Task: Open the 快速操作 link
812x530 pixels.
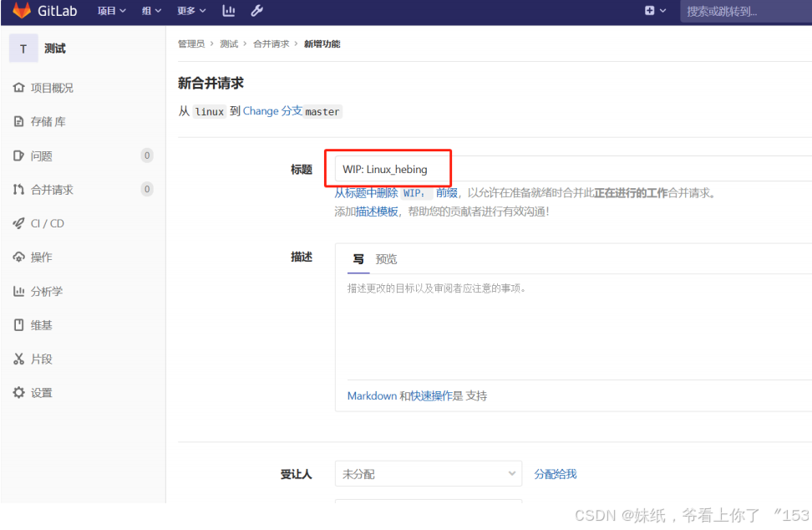Action: tap(431, 395)
